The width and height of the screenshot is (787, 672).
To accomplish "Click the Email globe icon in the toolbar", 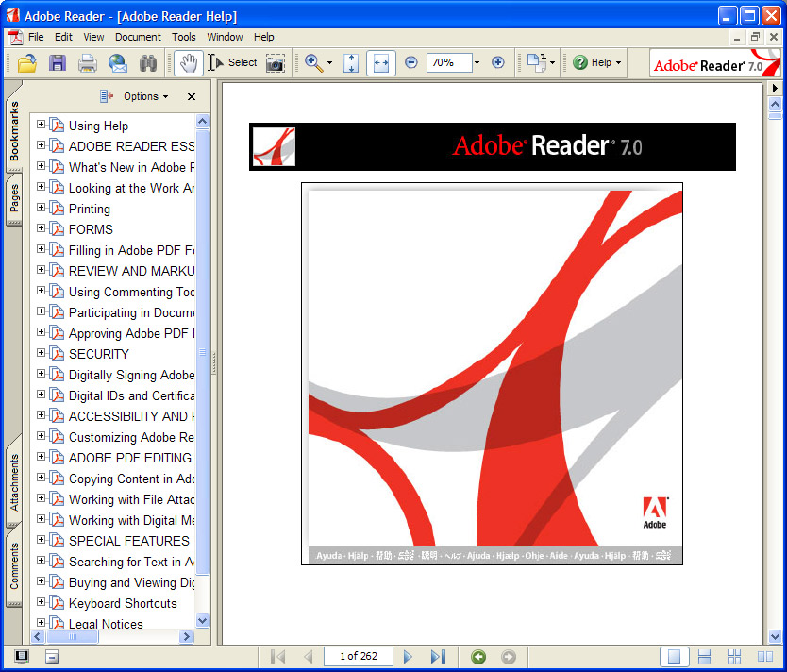I will pos(118,63).
